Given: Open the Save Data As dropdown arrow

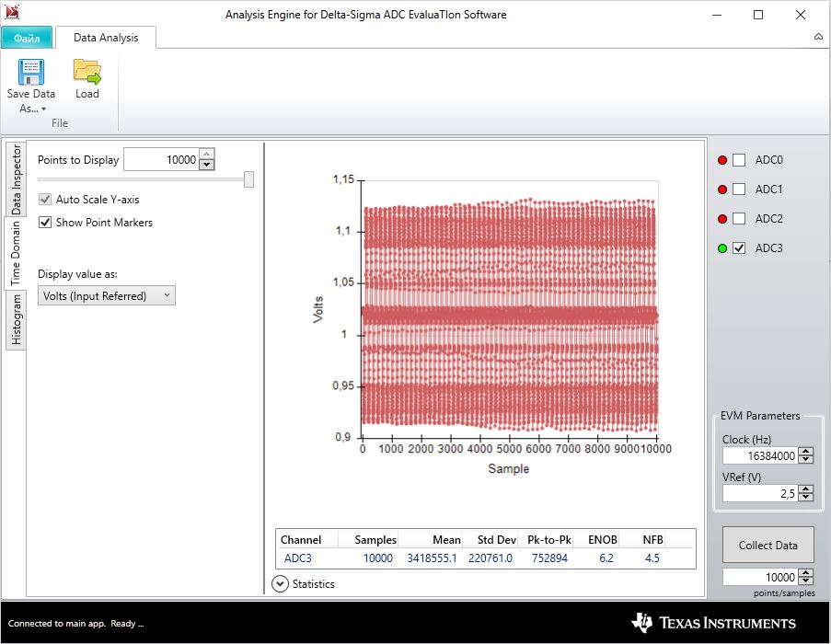Looking at the screenshot, I should click(43, 109).
